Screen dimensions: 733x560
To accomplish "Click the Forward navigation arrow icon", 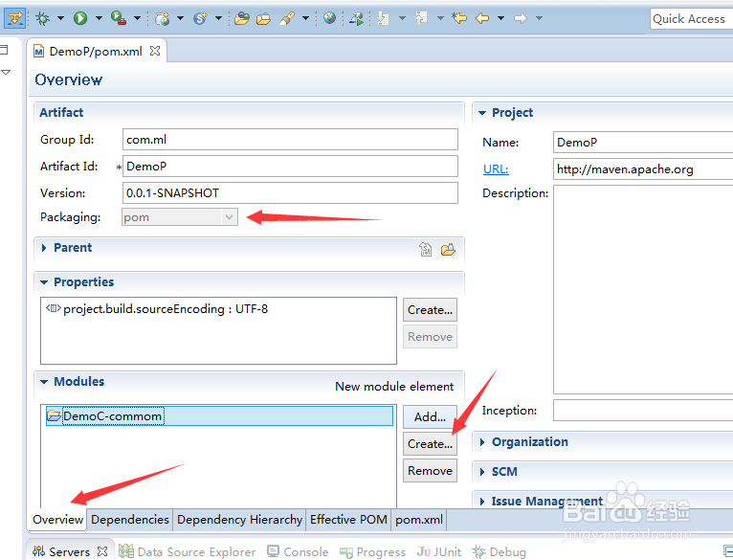I will point(521,18).
